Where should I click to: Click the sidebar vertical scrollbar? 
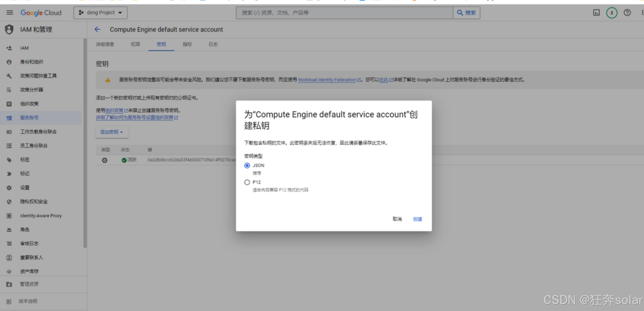point(85,143)
